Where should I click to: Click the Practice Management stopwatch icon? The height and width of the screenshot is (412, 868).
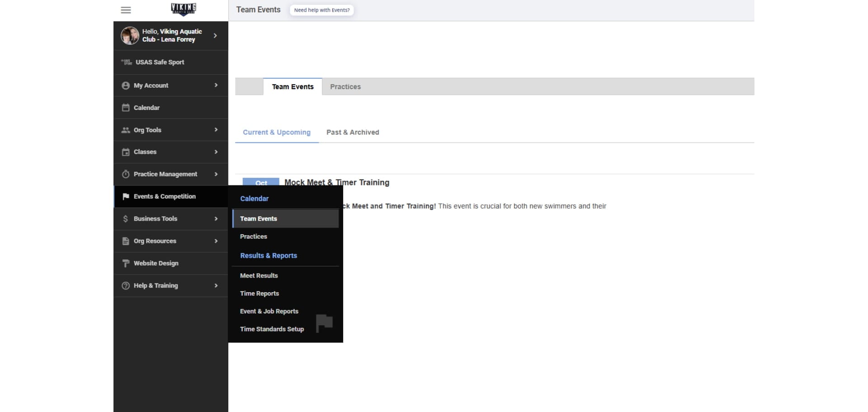click(x=126, y=174)
